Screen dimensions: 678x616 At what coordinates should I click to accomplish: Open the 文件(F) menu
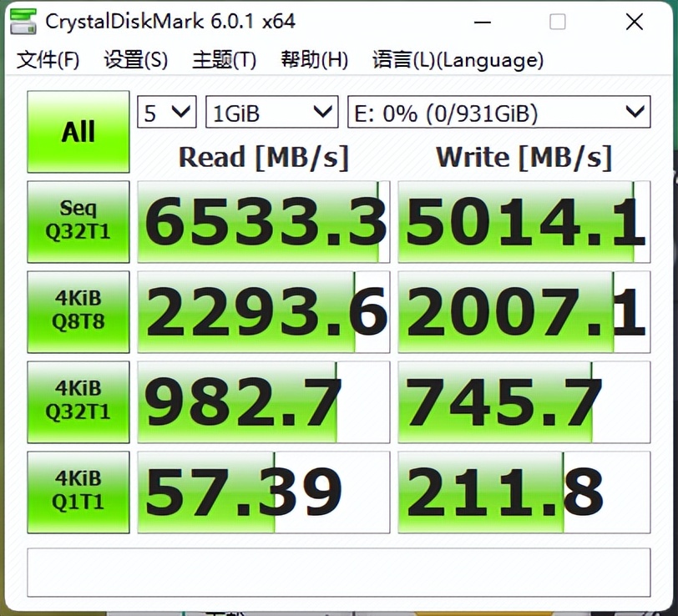click(x=48, y=59)
